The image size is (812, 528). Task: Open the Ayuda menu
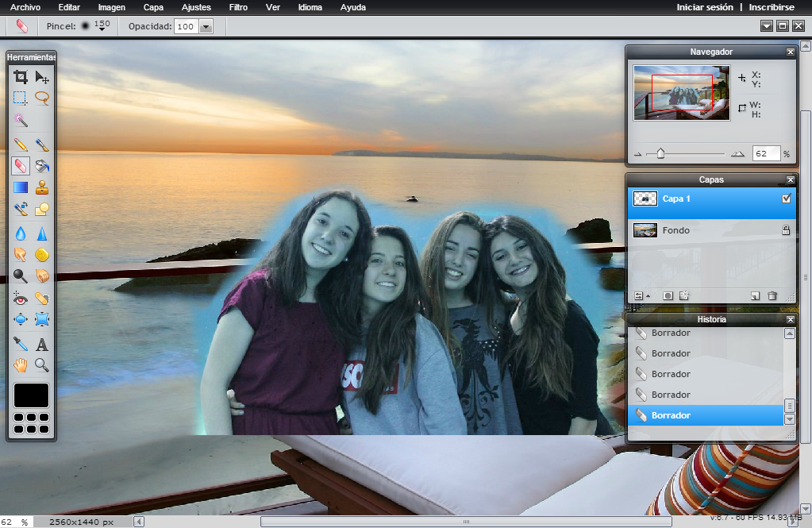[x=353, y=7]
